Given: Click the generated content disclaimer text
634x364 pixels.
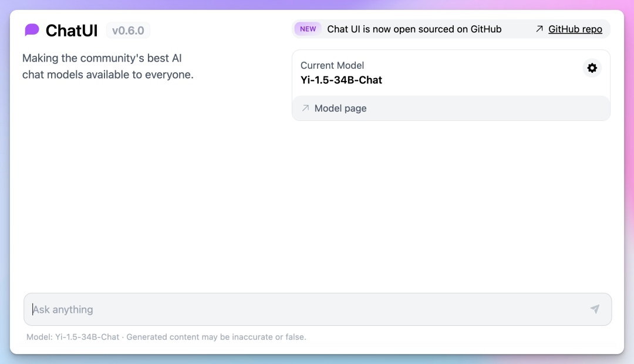Looking at the screenshot, I should [x=216, y=337].
